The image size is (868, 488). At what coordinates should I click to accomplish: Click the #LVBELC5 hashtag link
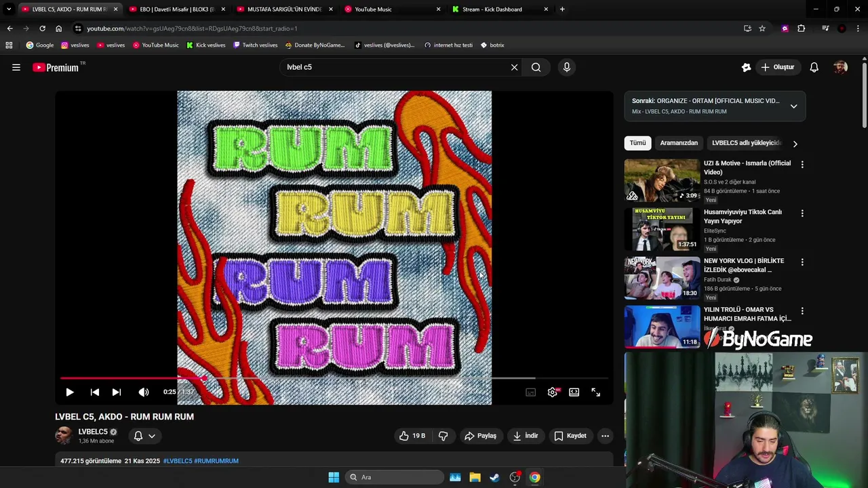[x=178, y=461]
